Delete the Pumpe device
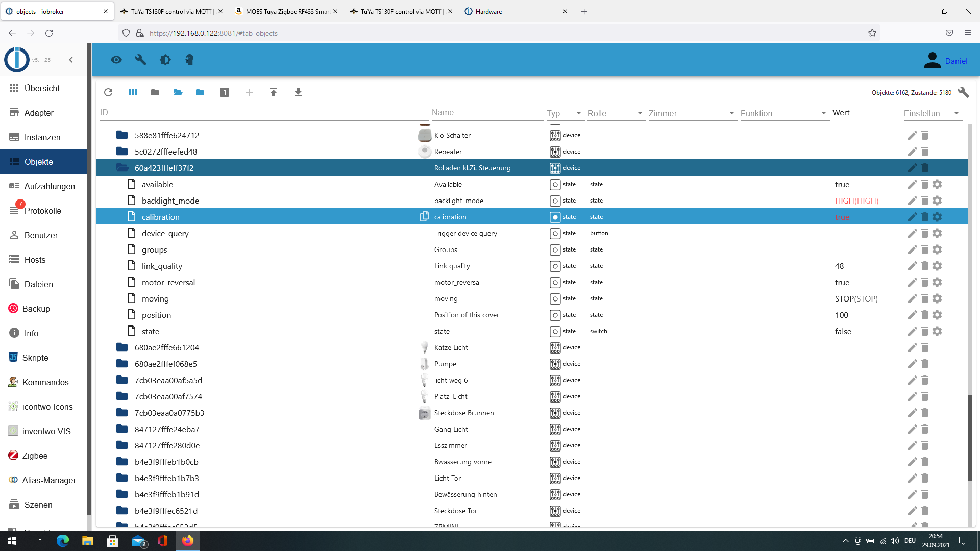Image resolution: width=980 pixels, height=551 pixels. click(924, 364)
